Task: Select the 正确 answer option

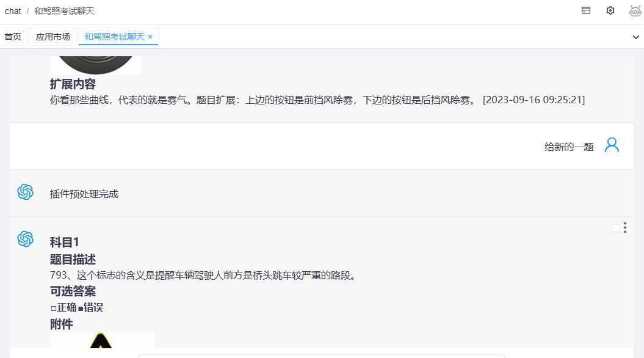Action: tap(63, 308)
